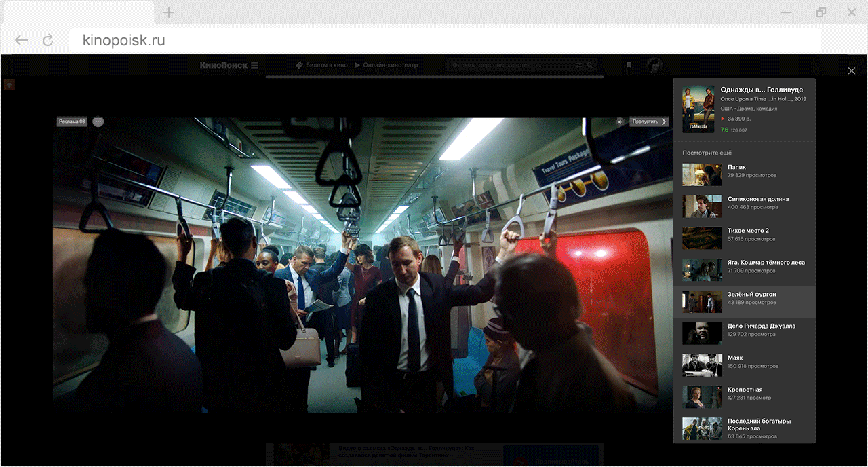Screen dimensions: 868x467
Task: Click the KinoPoisk logo
Action: coord(224,65)
